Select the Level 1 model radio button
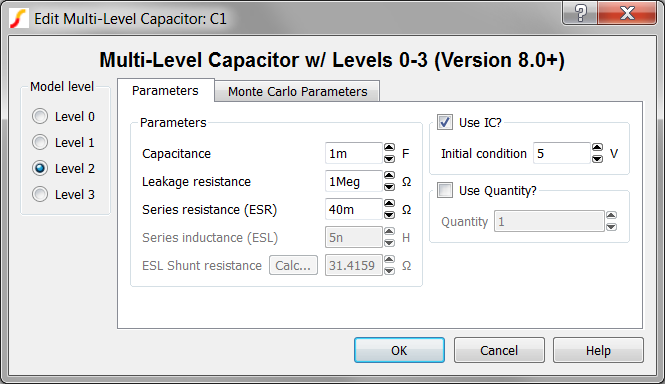Viewport: 665px width, 384px height. tap(40, 142)
